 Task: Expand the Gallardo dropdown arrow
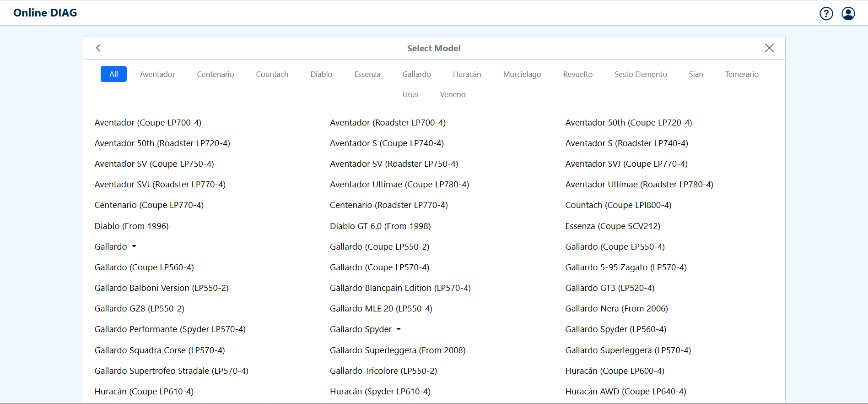point(134,246)
